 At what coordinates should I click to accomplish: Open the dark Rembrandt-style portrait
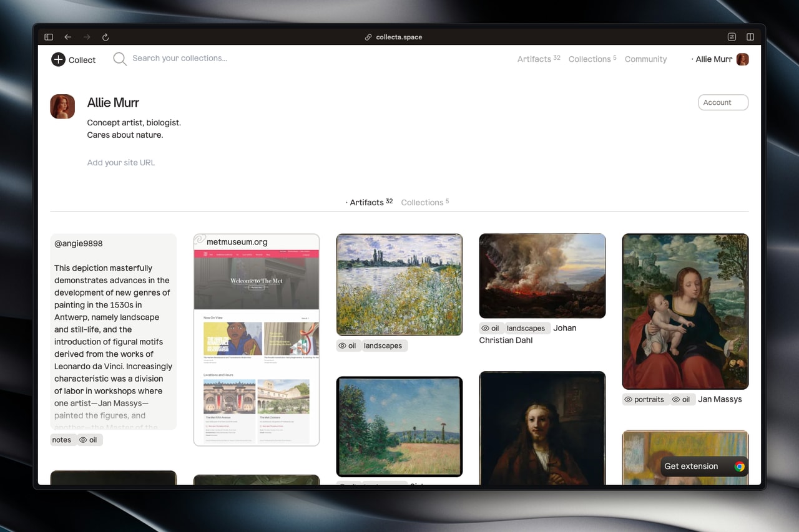pos(542,428)
